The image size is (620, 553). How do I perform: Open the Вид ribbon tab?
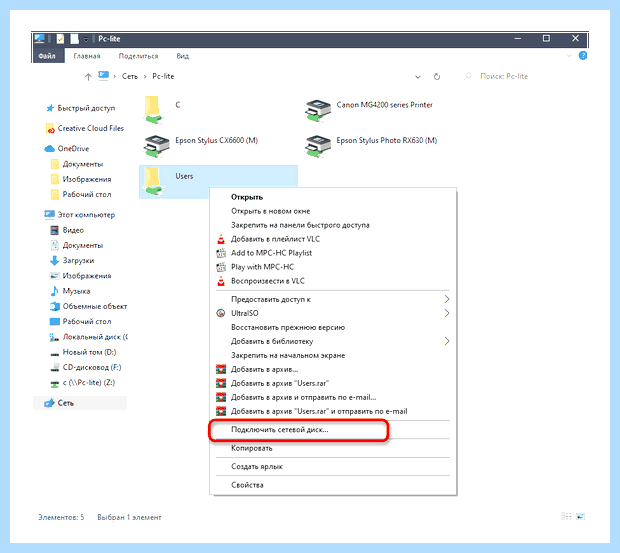(183, 56)
